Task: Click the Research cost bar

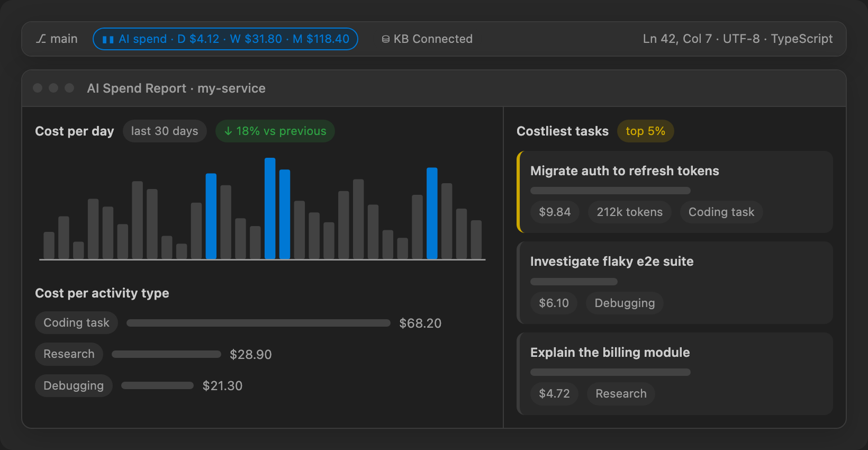Action: point(166,354)
